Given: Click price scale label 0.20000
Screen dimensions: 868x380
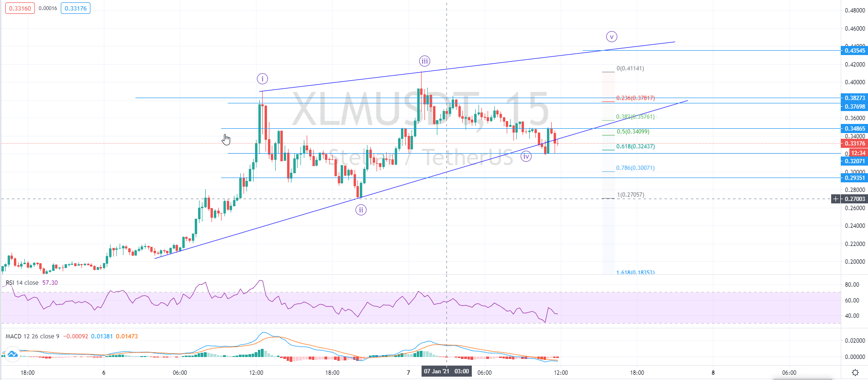Looking at the screenshot, I should (x=855, y=262).
